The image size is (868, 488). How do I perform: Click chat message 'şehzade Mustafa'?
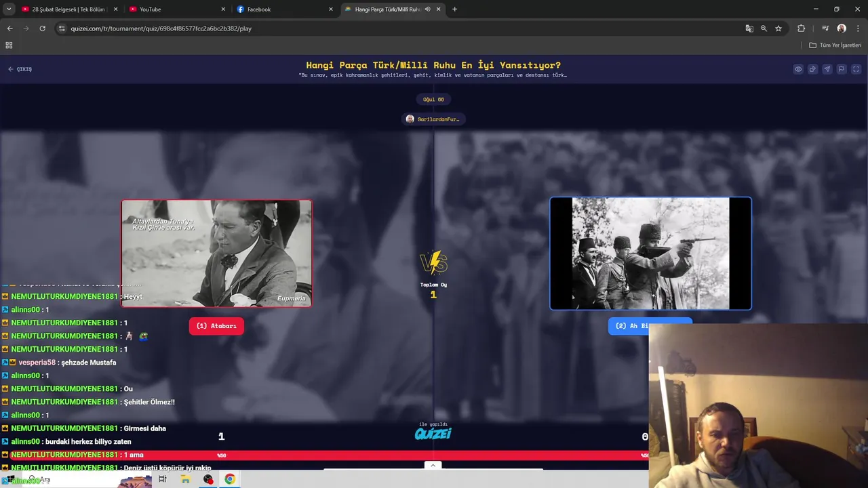pyautogui.click(x=89, y=363)
